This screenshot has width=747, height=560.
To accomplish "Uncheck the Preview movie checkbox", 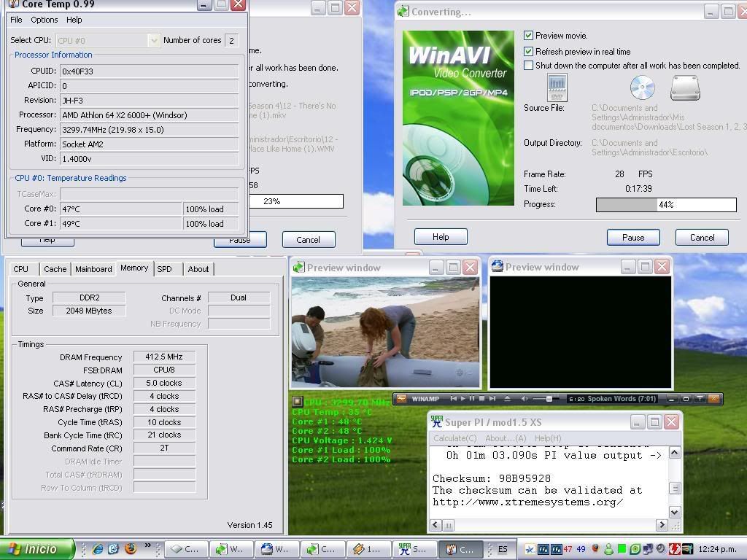I will click(529, 36).
